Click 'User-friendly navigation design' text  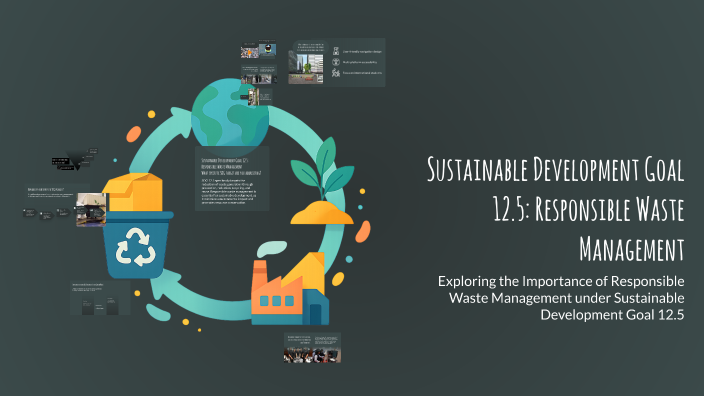[362, 52]
